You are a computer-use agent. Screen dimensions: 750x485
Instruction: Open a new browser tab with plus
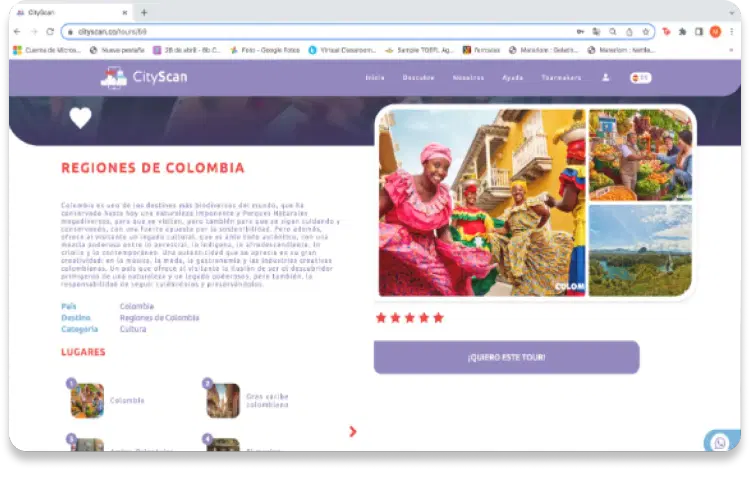point(144,12)
